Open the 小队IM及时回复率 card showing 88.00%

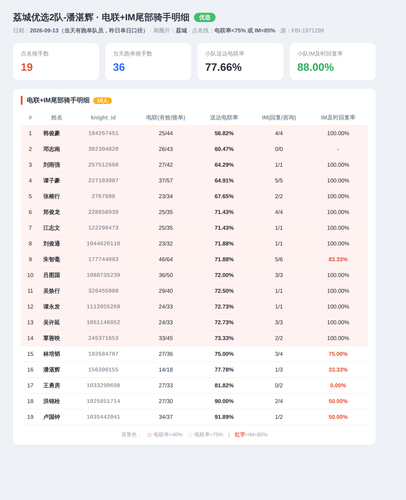[333, 61]
